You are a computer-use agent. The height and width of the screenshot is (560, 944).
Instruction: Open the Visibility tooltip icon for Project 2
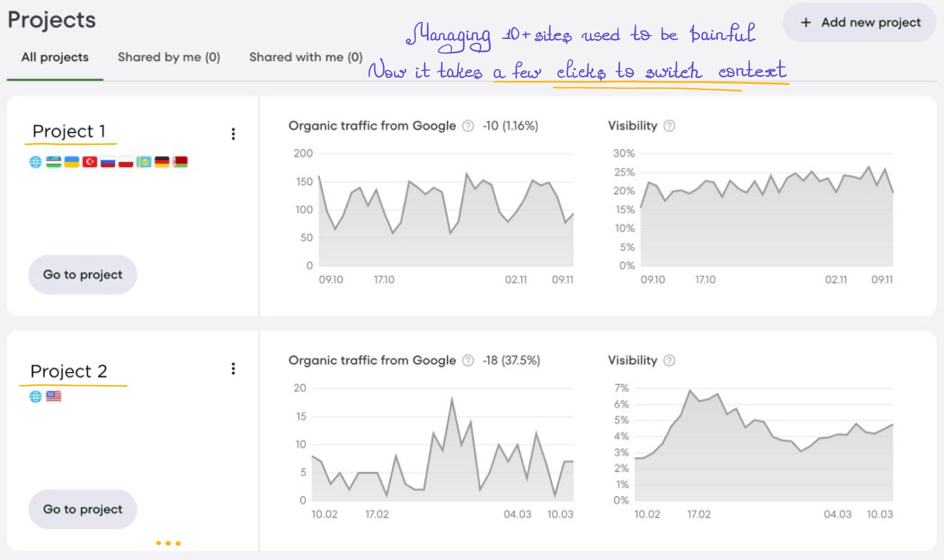[669, 361]
